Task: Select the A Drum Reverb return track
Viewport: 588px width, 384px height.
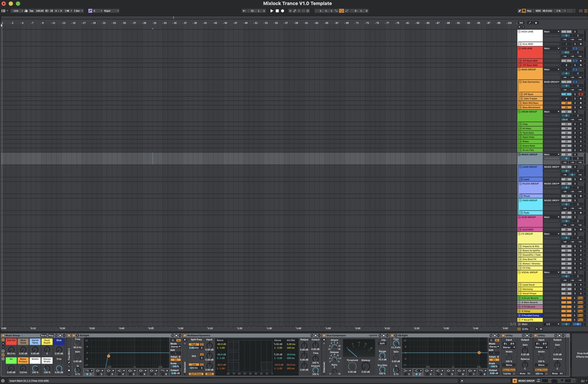Action: click(530, 298)
